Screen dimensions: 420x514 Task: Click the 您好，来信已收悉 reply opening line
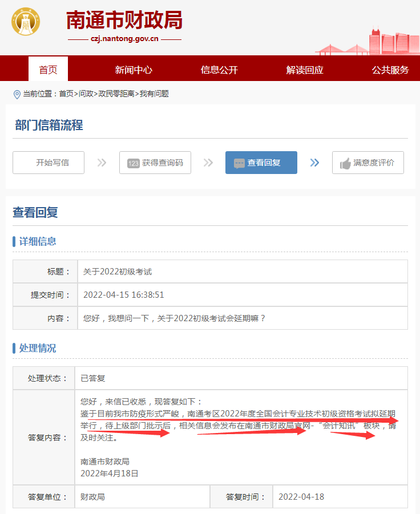(142, 402)
